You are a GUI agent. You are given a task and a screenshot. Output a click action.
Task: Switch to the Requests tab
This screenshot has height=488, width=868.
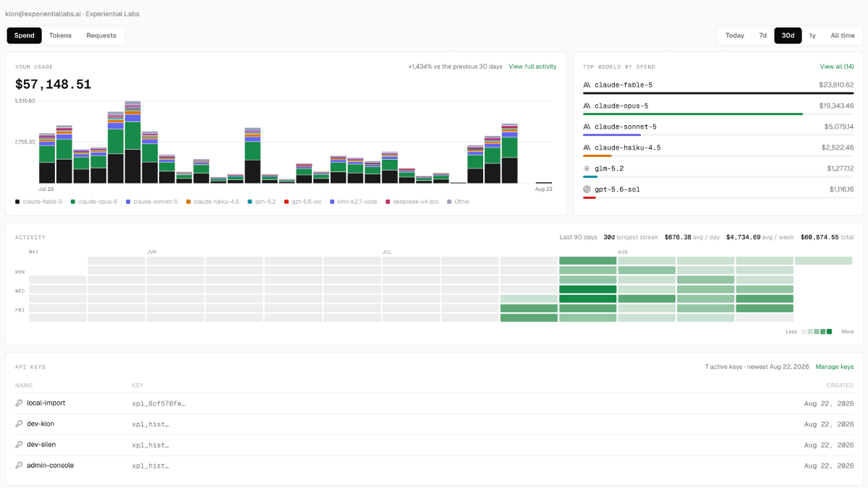tap(101, 35)
